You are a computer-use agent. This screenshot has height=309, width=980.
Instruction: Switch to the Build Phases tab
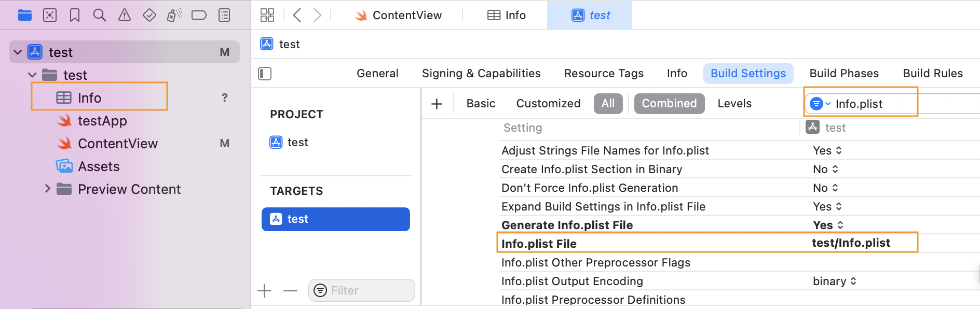(x=844, y=74)
